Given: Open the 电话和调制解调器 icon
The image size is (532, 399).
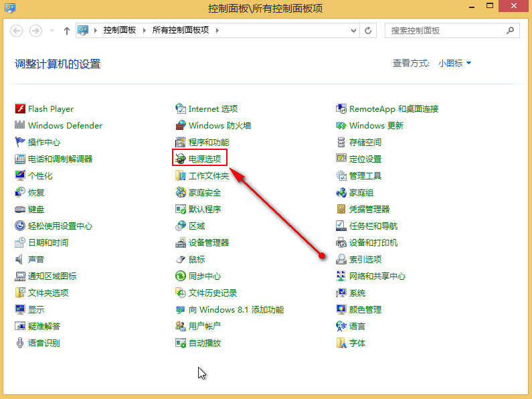Looking at the screenshot, I should pyautogui.click(x=20, y=159).
